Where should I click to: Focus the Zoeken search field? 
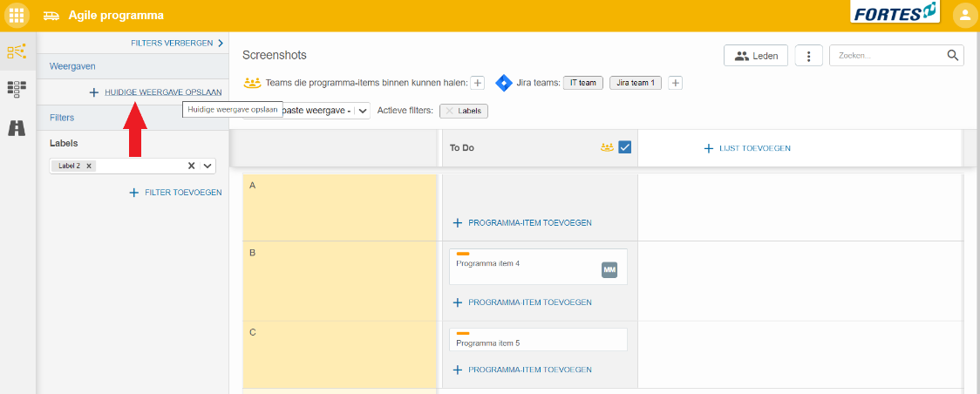[888, 56]
